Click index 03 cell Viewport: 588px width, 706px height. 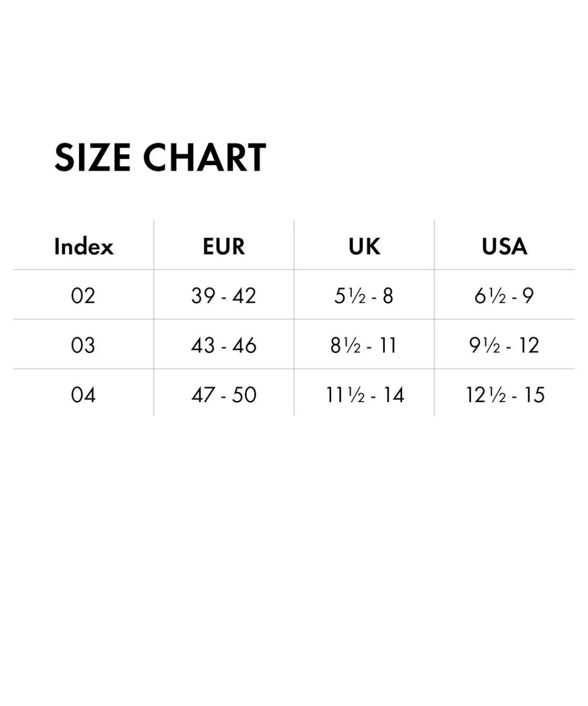click(x=83, y=345)
